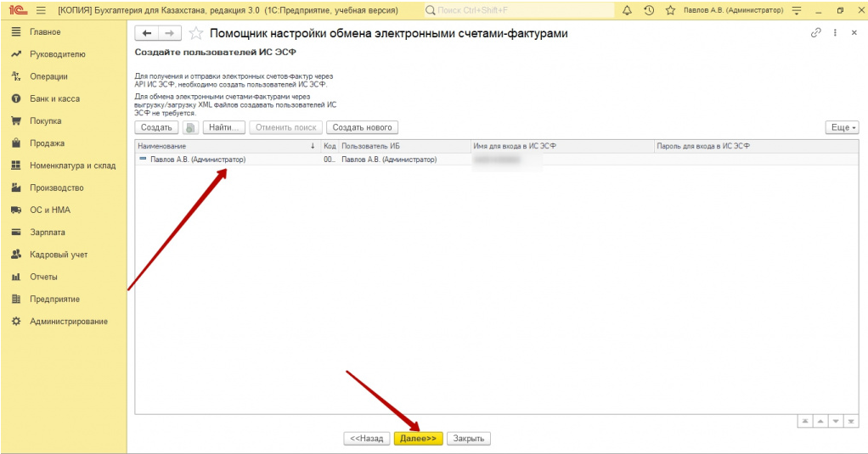Copy link using the chain icon

tap(816, 33)
